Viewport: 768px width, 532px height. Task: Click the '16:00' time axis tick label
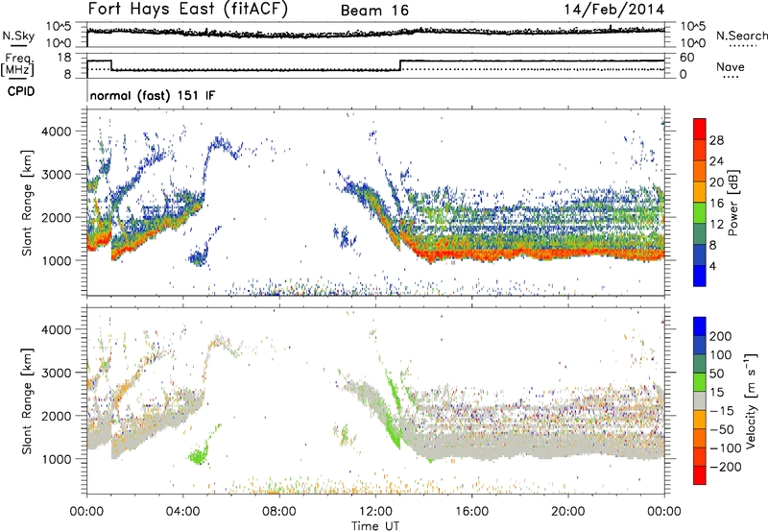point(471,512)
